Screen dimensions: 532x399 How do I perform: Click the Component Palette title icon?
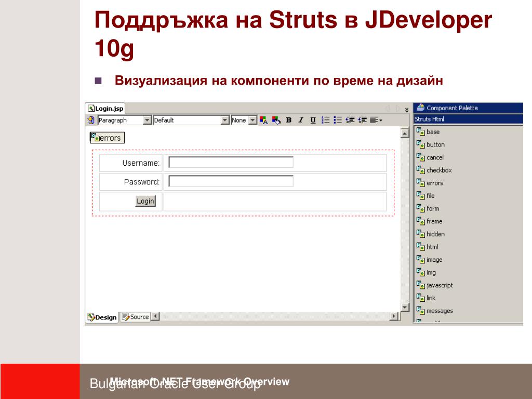(420, 108)
